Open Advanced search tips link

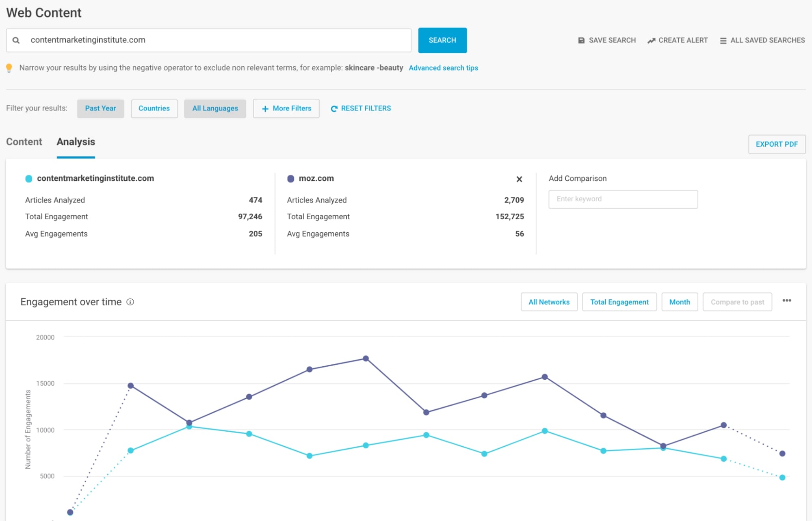tap(443, 68)
